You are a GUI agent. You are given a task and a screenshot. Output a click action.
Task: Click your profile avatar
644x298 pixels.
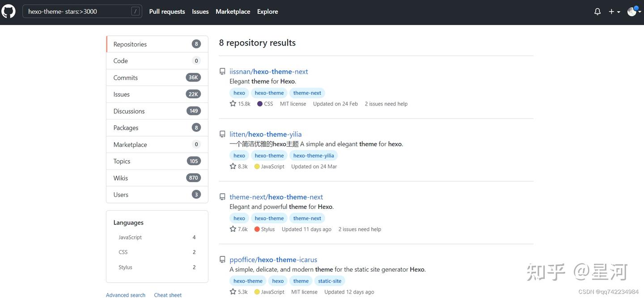coord(632,11)
